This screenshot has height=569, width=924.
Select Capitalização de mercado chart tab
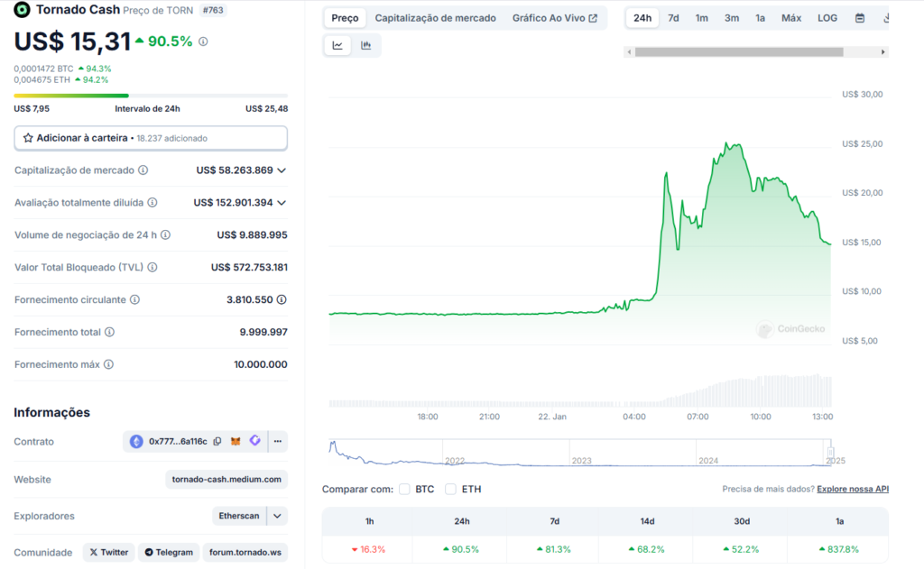pos(436,18)
